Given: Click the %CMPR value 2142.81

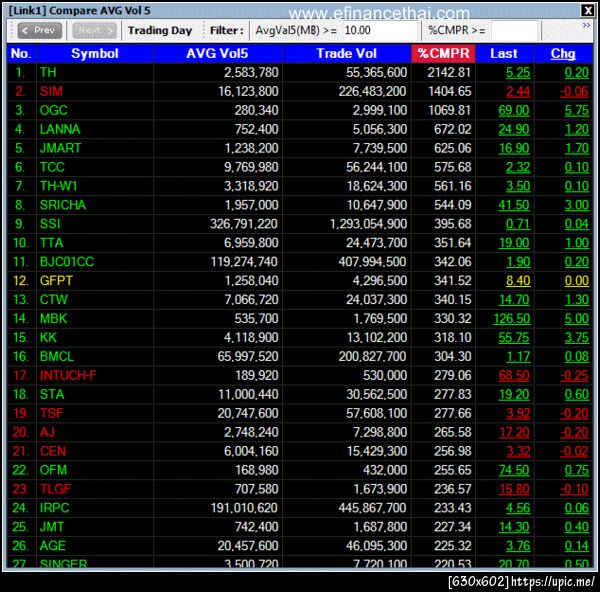Looking at the screenshot, I should tap(449, 72).
